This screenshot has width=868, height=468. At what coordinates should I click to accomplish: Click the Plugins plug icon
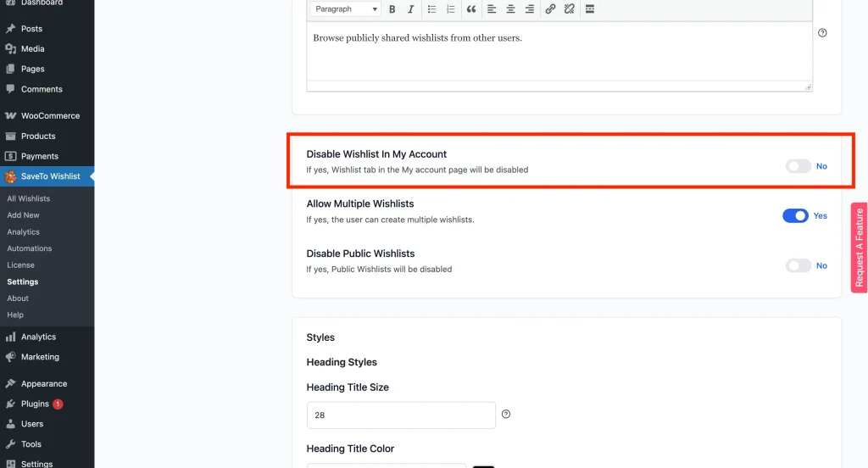coord(10,404)
